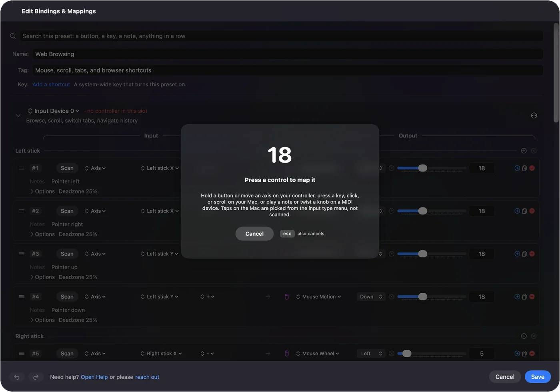The width and height of the screenshot is (560, 392).
Task: Click the speed slider in mapping #4
Action: pos(432,296)
